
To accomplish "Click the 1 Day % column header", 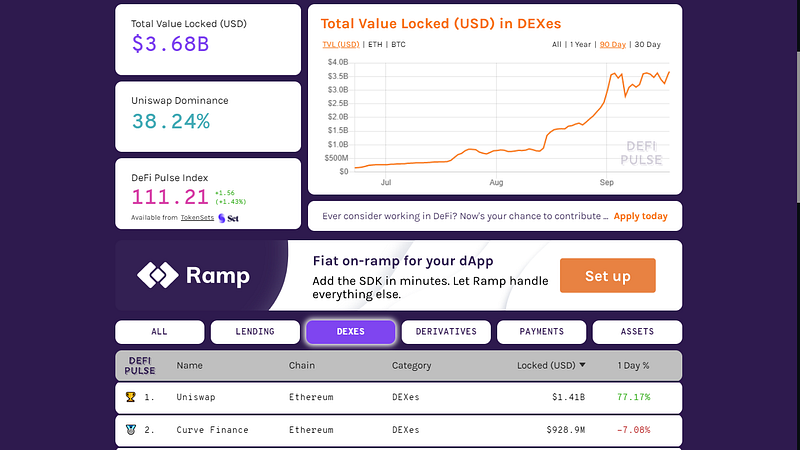I will 633,365.
